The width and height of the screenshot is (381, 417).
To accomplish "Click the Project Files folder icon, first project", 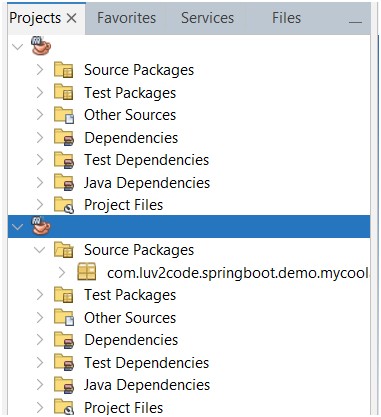I will pos(63,205).
